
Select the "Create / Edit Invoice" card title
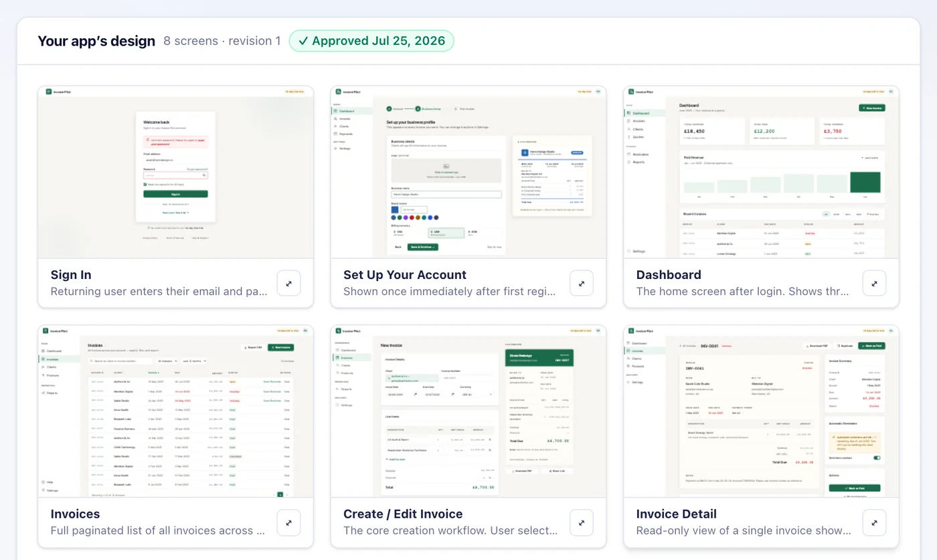pyautogui.click(x=403, y=515)
